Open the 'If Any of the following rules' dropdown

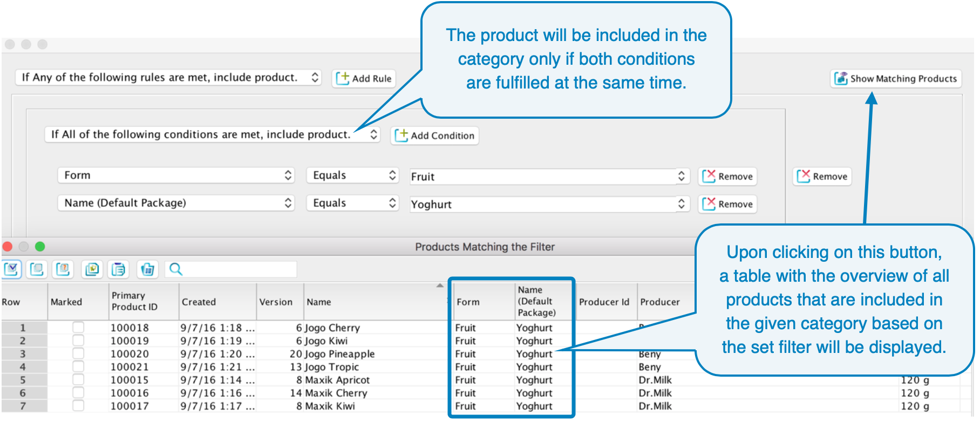point(168,77)
